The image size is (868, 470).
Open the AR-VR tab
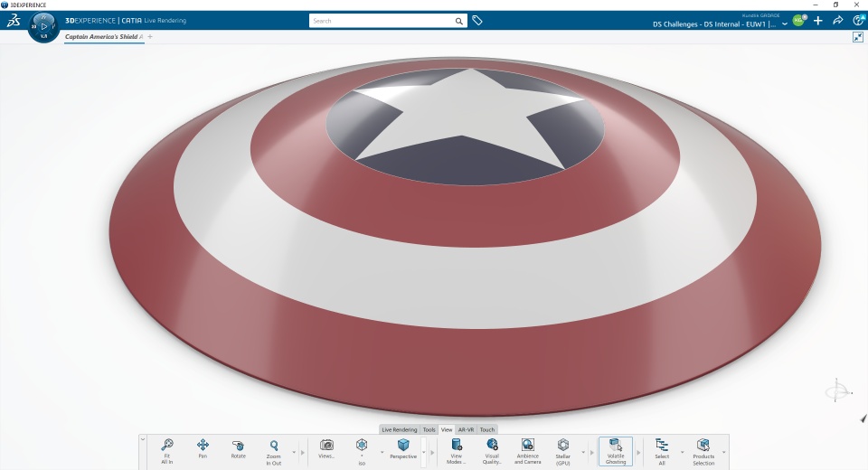pos(466,429)
